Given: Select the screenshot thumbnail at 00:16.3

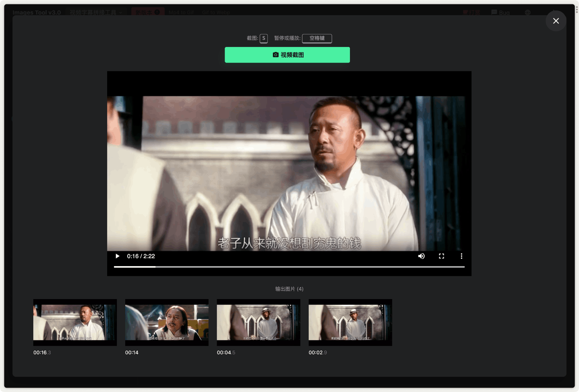Looking at the screenshot, I should [75, 322].
